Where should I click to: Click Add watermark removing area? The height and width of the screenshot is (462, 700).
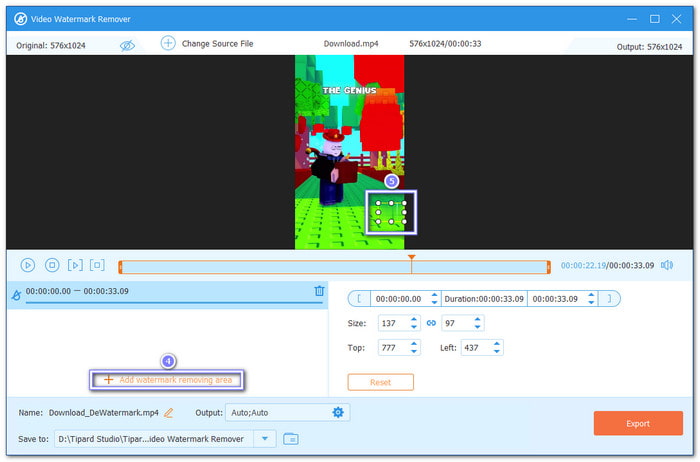pos(167,380)
